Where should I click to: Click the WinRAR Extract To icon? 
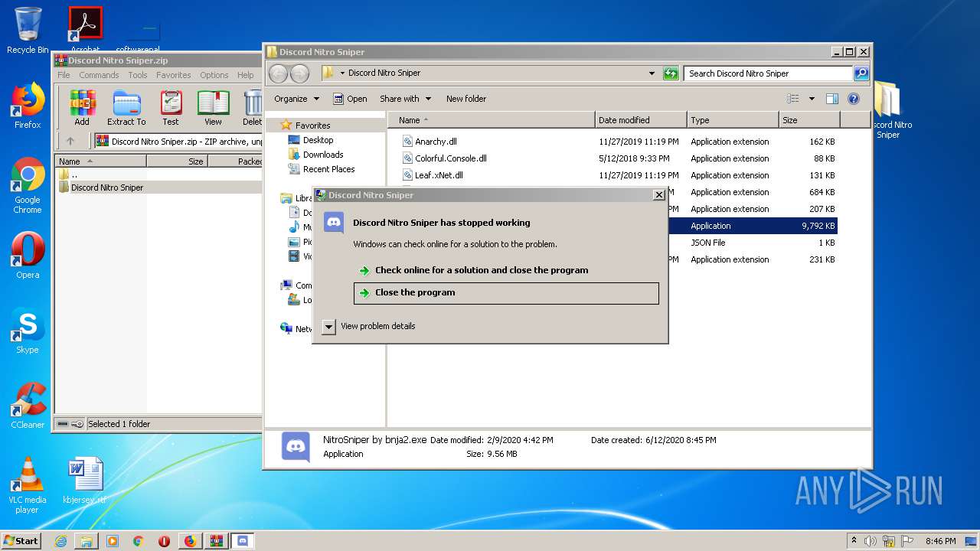pos(126,108)
